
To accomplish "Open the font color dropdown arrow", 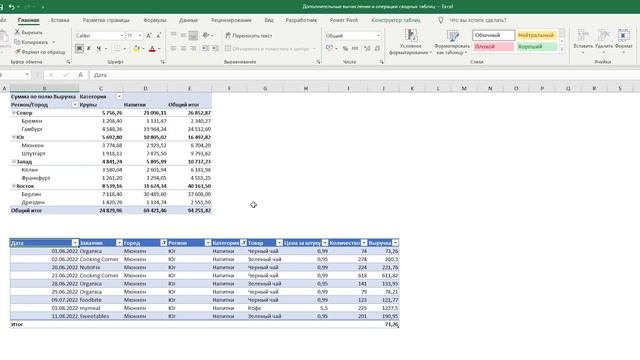I will click(x=159, y=49).
